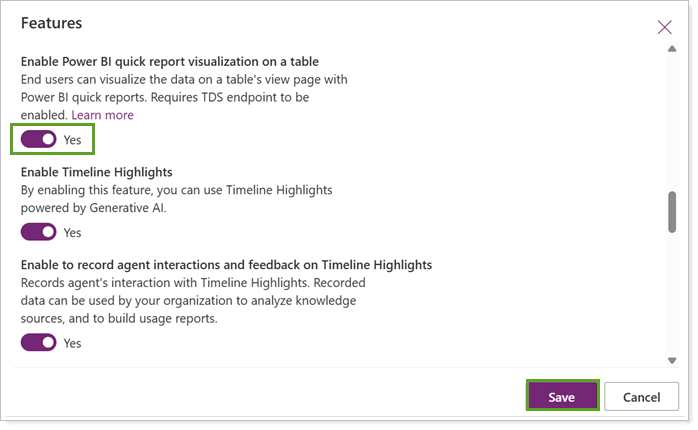
Task: Click Yes label beside Timeline Highlights toggle
Action: 73,232
